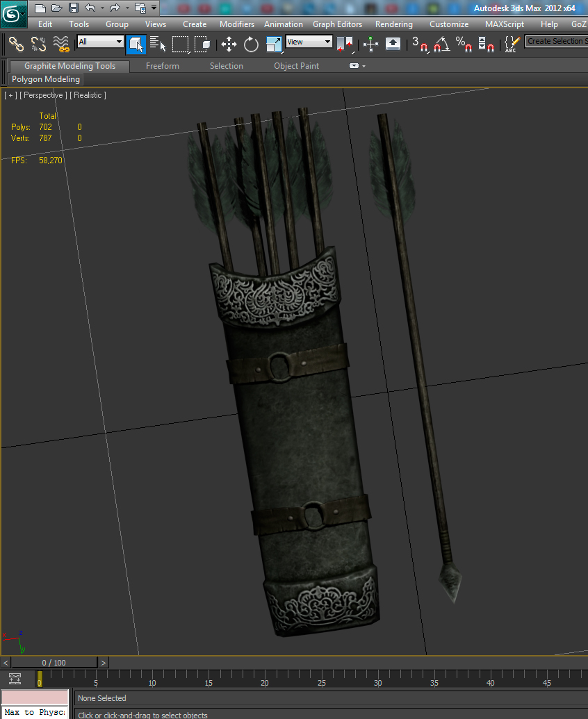Undo the last action
Viewport: 588px width, 719px height.
(x=90, y=8)
